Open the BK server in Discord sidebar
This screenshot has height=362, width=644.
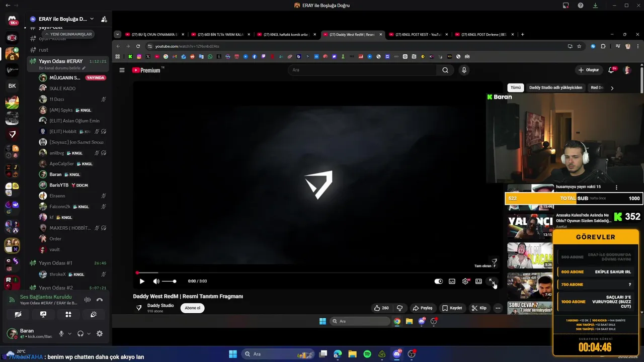coord(12,86)
